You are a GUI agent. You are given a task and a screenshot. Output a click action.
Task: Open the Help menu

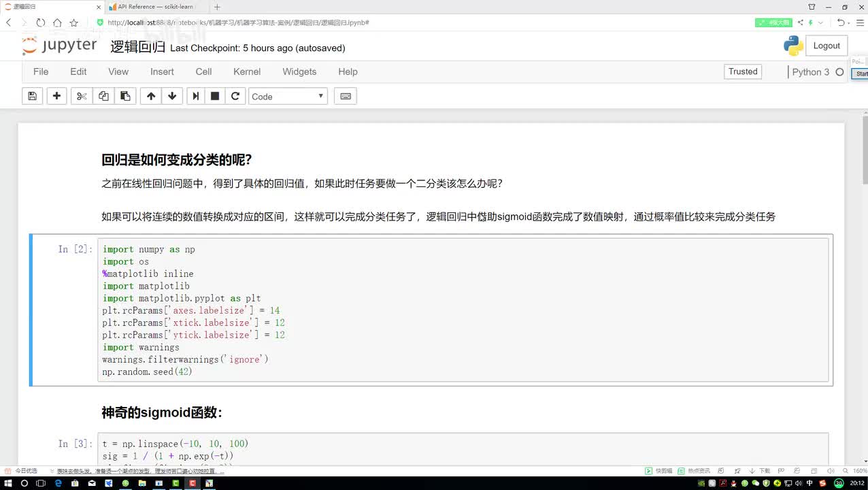click(348, 71)
